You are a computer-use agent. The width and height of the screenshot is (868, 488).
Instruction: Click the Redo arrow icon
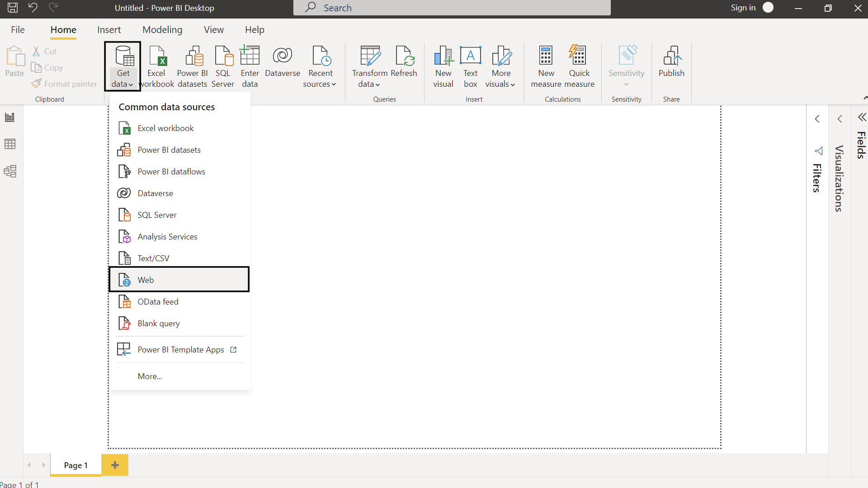tap(53, 8)
